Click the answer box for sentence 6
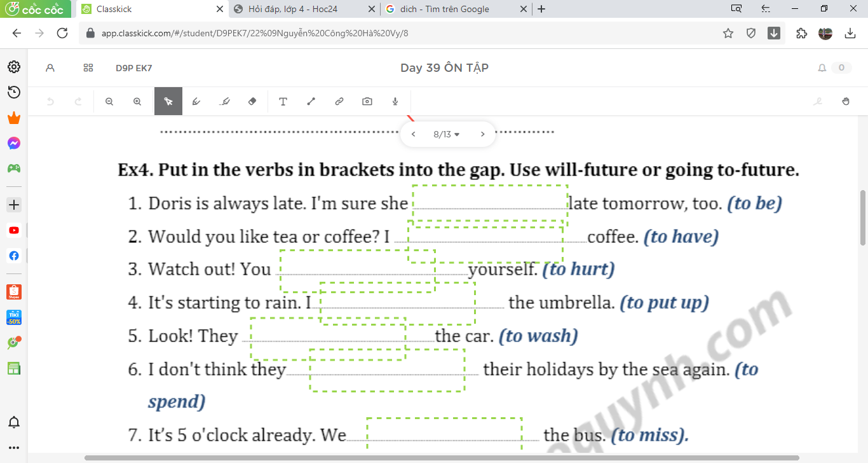Viewport: 868px width, 463px height. coord(387,370)
